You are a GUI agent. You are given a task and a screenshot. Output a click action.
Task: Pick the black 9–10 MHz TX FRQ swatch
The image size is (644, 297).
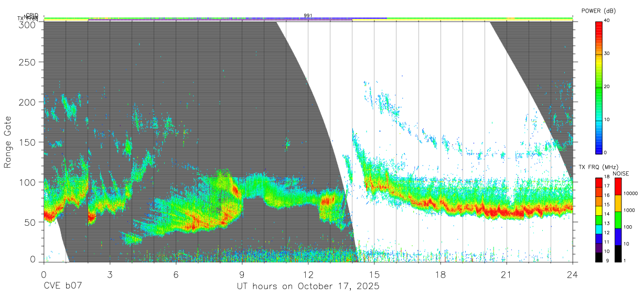coord(598,257)
